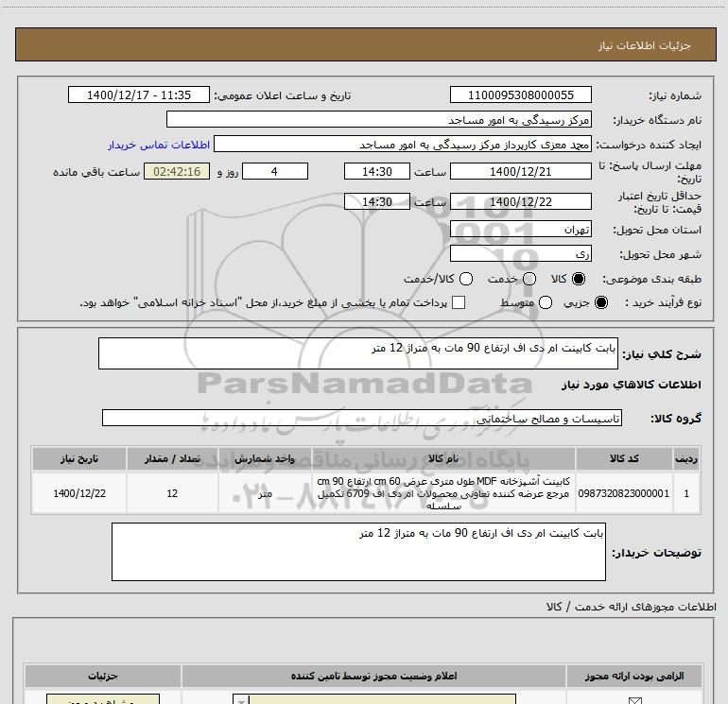Click the quantity cell showing 12
The width and height of the screenshot is (728, 704).
(172, 493)
